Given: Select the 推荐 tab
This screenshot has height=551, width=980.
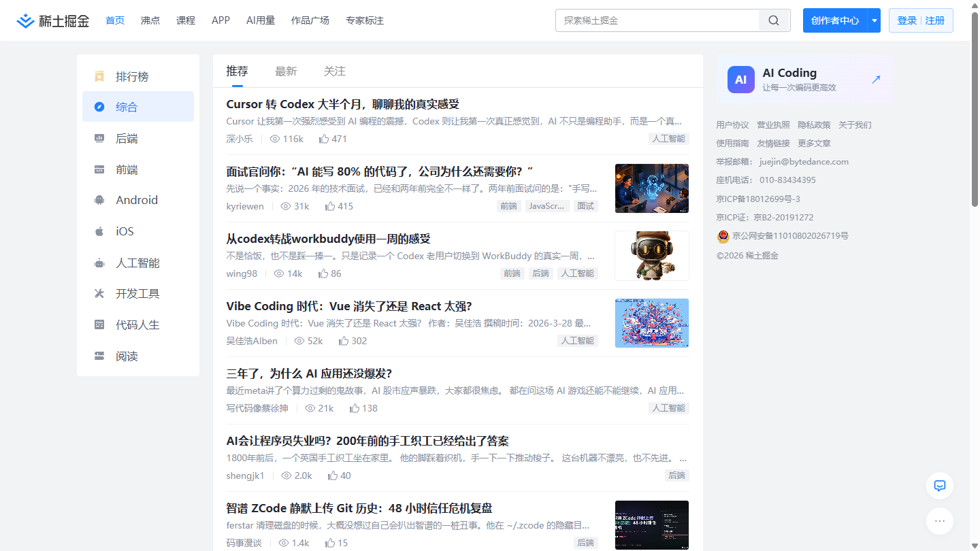Looking at the screenshot, I should tap(238, 71).
